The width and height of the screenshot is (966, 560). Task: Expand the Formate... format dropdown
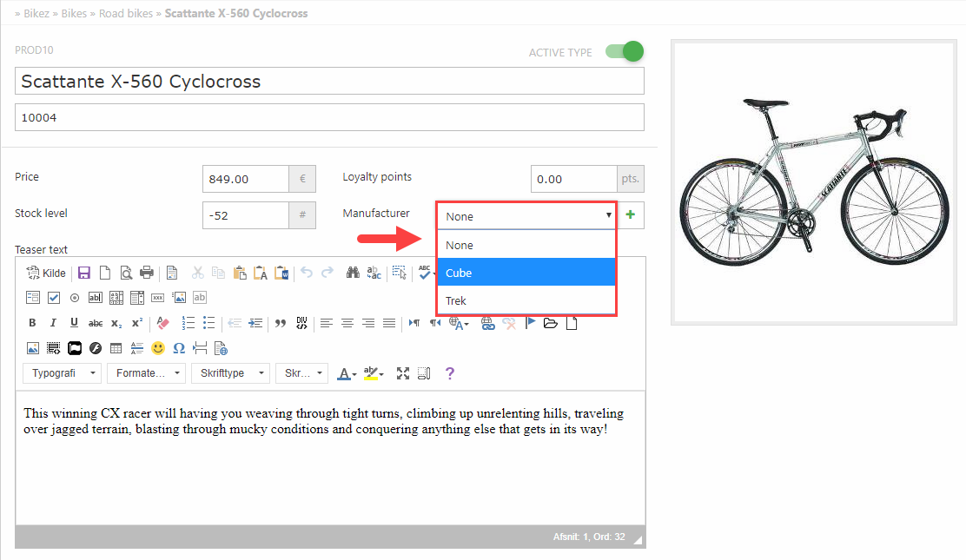[x=146, y=373]
